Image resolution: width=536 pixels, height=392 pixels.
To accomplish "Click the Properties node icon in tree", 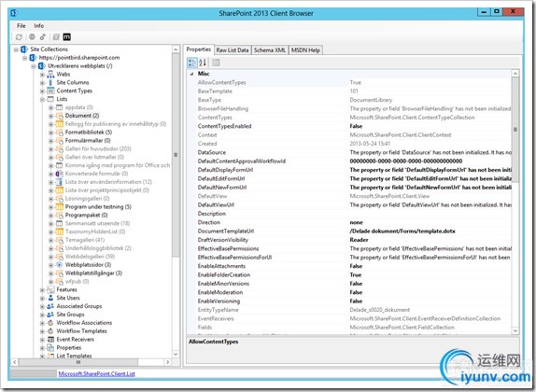I will point(50,347).
